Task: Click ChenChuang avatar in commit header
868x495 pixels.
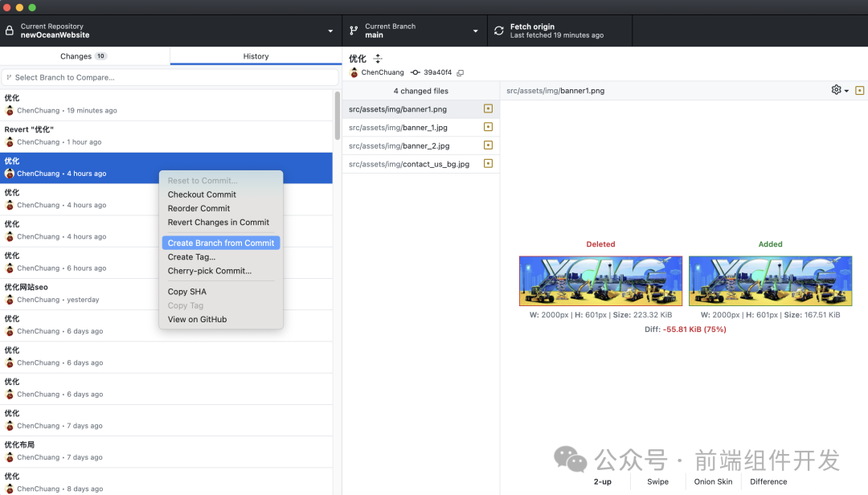Action: (x=354, y=72)
